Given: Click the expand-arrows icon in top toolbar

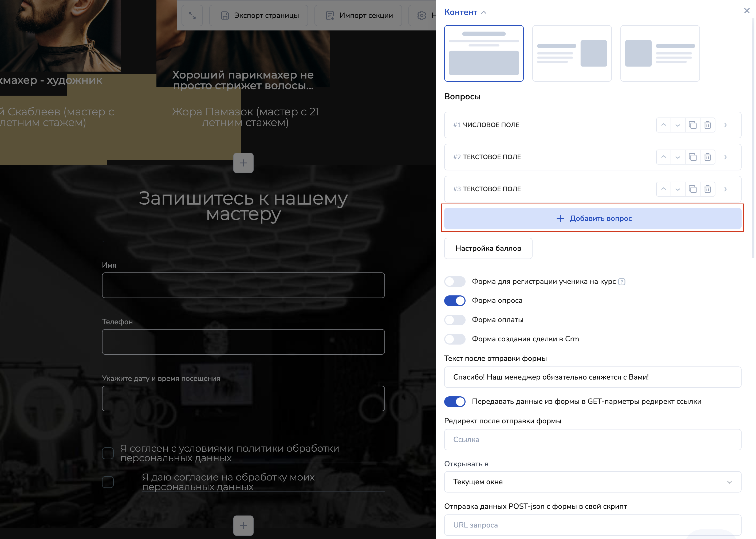Looking at the screenshot, I should tap(192, 15).
